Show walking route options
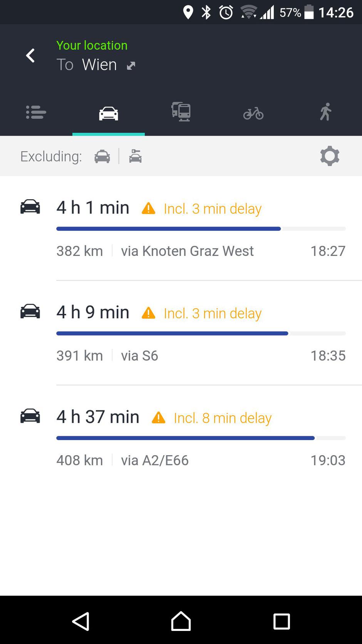 326,113
